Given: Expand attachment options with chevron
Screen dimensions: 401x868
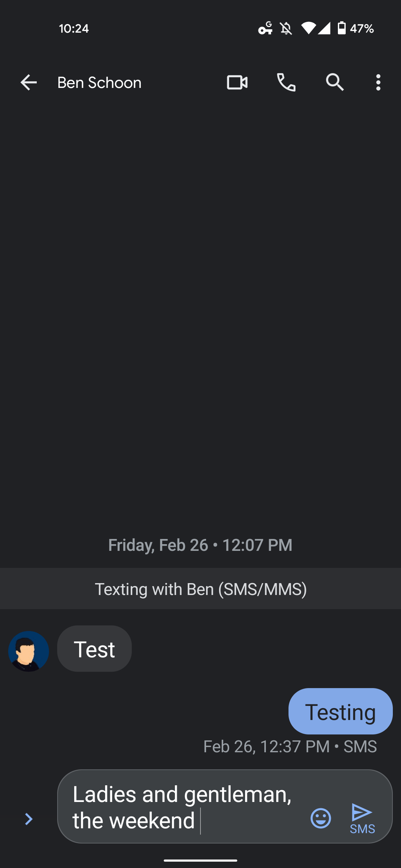Looking at the screenshot, I should (x=29, y=819).
